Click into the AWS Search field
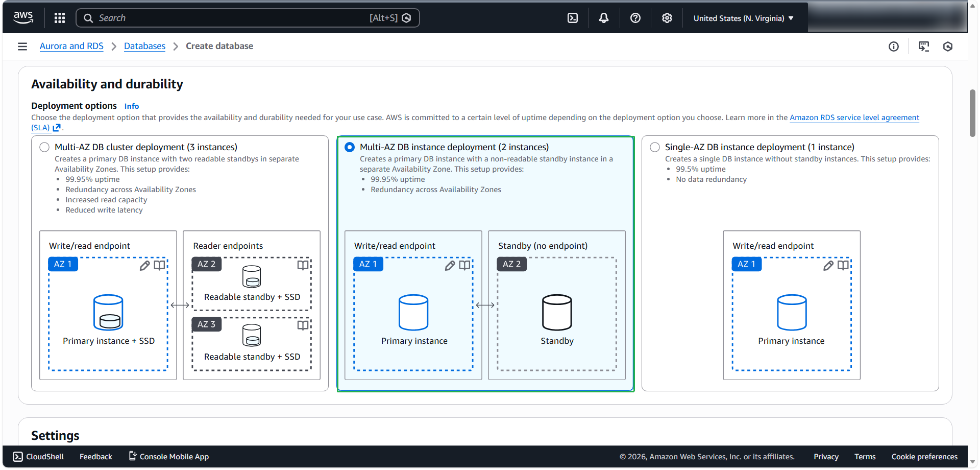 248,18
